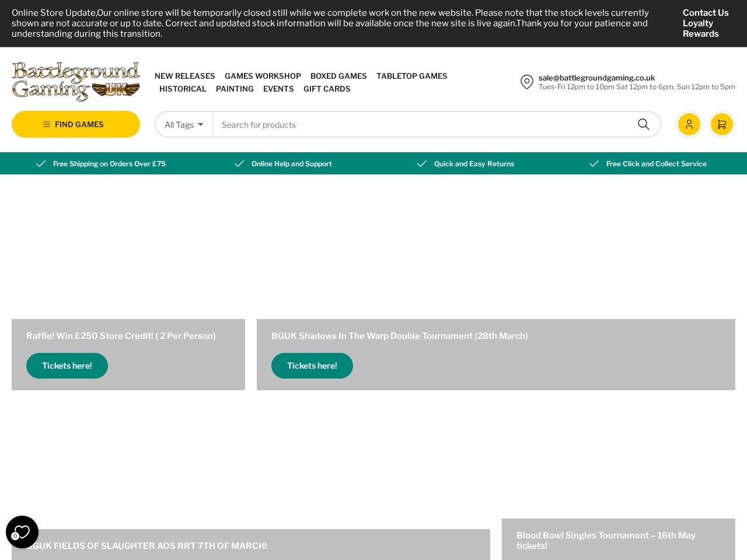747x560 pixels.
Task: Click Tickets here for Shadows In The Warp
Action: point(312,366)
